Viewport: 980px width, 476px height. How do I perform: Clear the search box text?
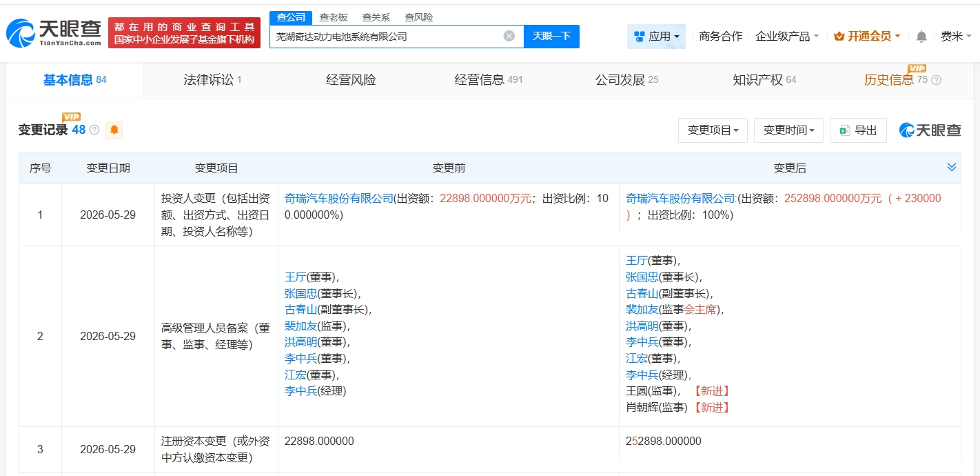[509, 36]
